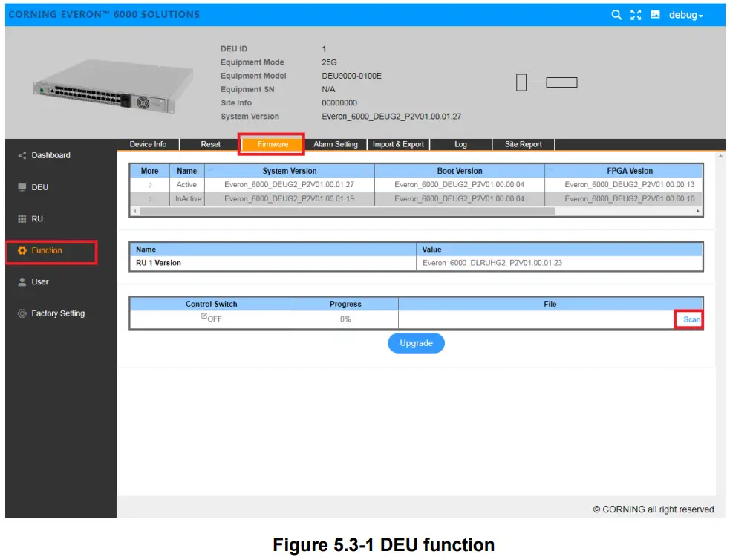The width and height of the screenshot is (730, 560).
Task: Click Active system version 01.00.01.27 cell
Action: click(289, 185)
